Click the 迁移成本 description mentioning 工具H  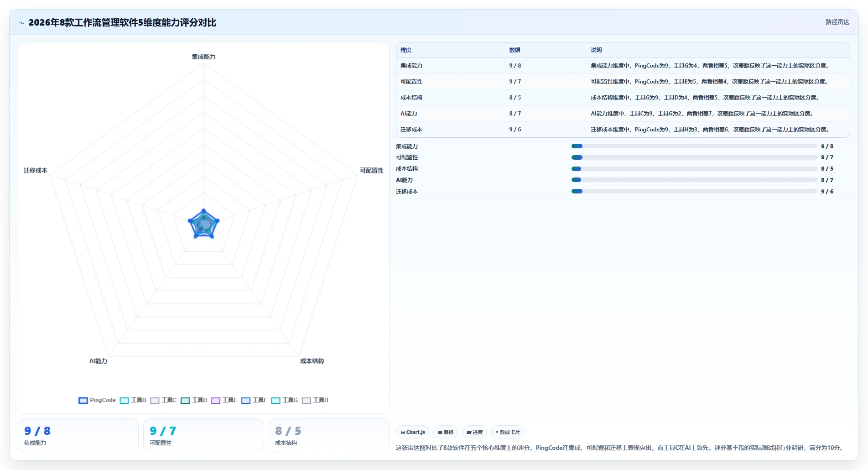point(710,130)
